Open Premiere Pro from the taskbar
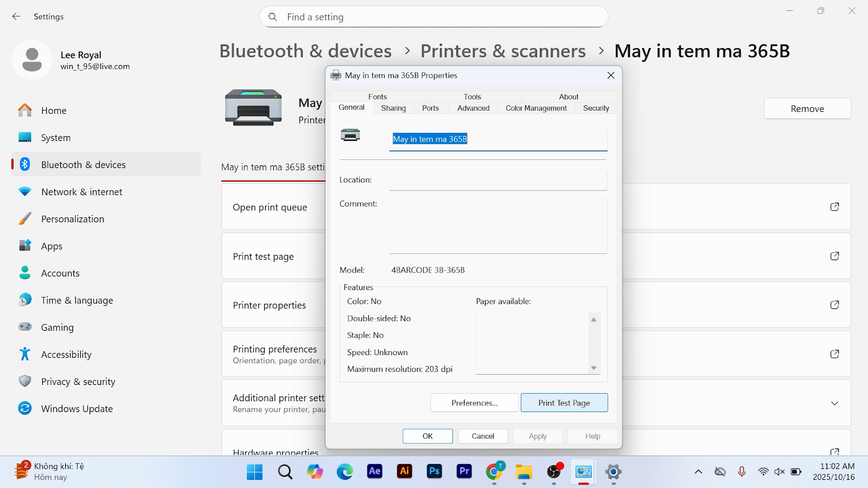This screenshot has height=488, width=868. [x=464, y=471]
